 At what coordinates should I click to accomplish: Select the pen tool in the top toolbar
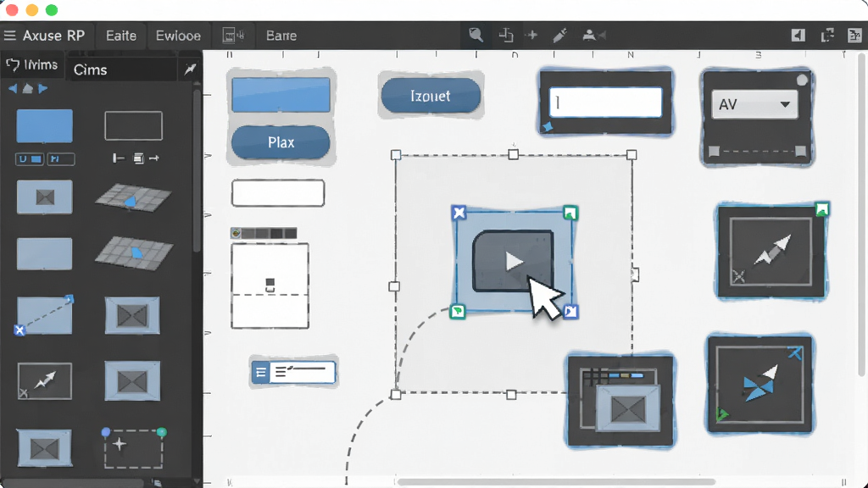(559, 35)
